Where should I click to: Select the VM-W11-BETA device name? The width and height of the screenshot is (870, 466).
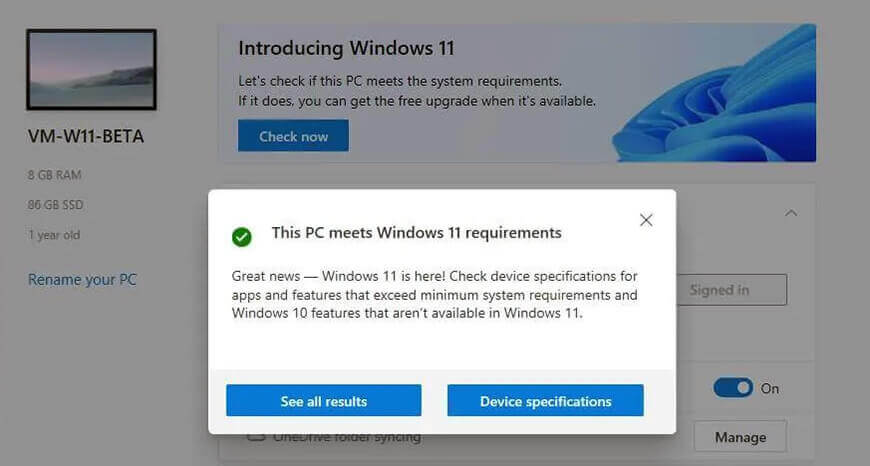pos(86,136)
